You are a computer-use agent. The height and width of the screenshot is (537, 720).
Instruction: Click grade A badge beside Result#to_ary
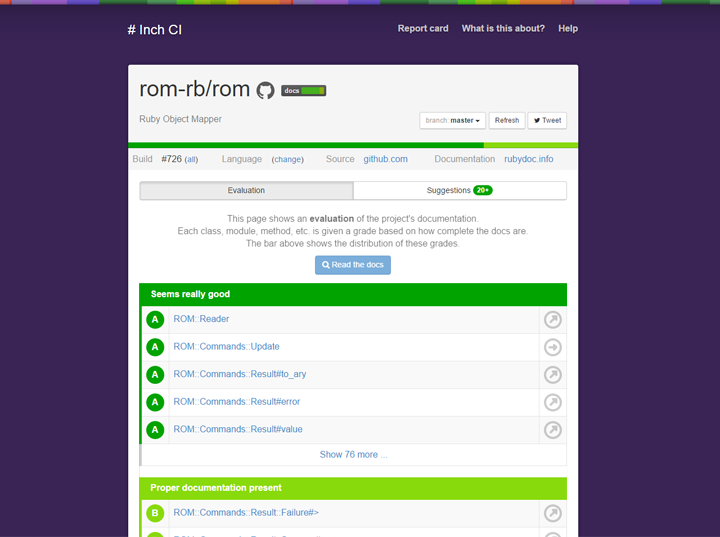coord(155,375)
